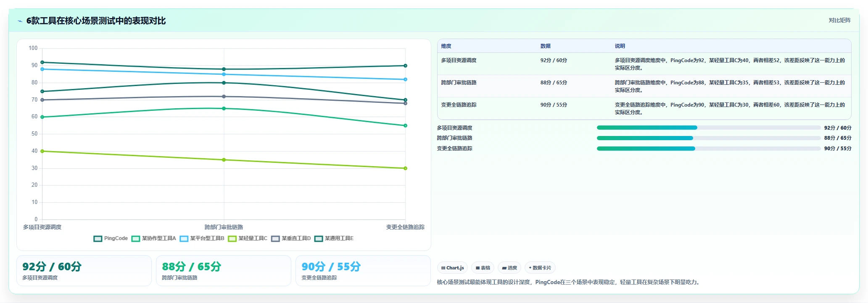Hide the 某平台型工具B series via legend
This screenshot has width=868, height=303.
pos(202,238)
